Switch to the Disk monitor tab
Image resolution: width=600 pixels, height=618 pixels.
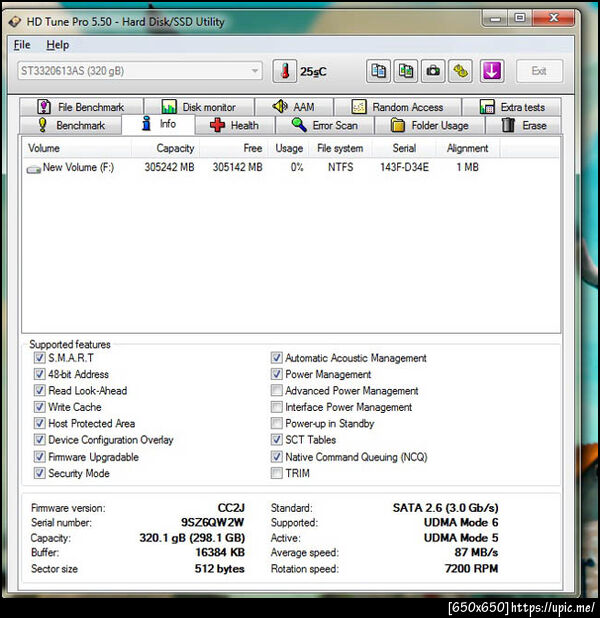pos(199,107)
